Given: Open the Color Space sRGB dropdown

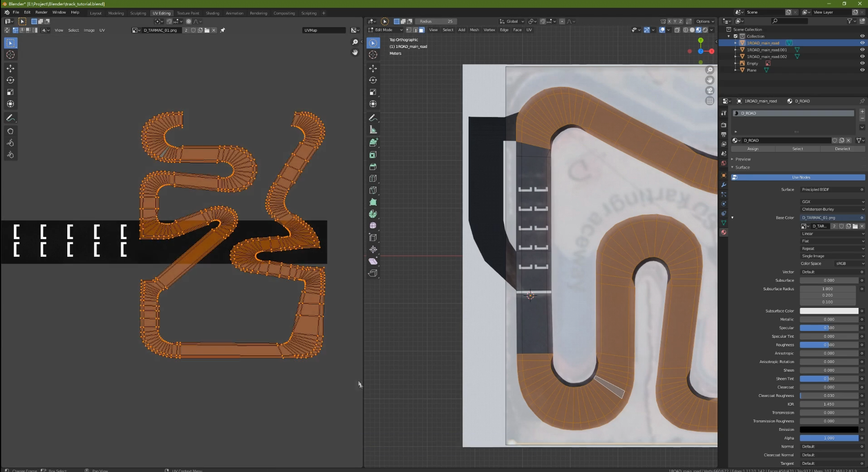Looking at the screenshot, I should point(849,264).
